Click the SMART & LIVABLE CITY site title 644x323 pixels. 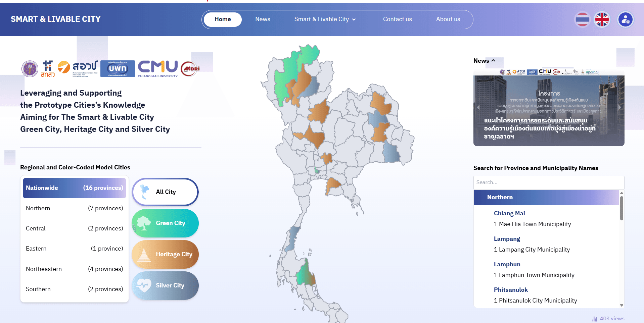[x=56, y=19]
